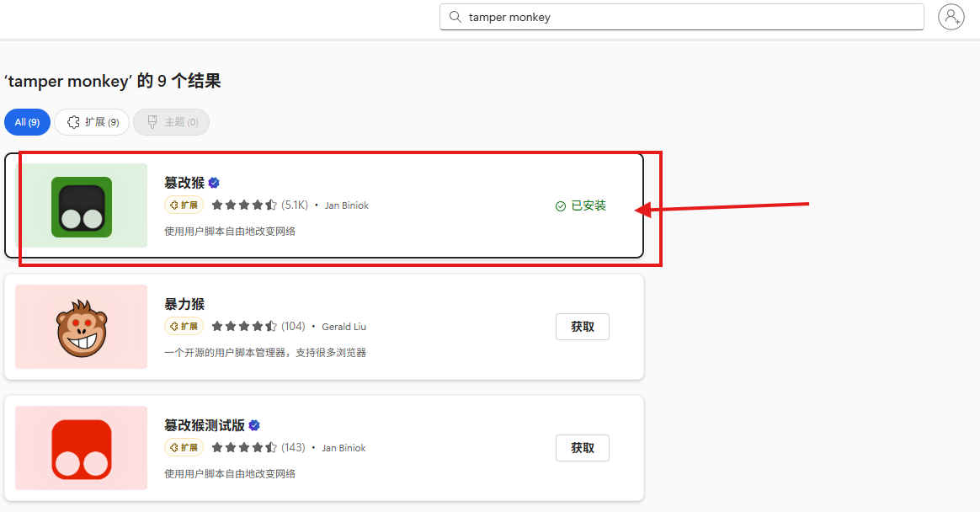Select the 主题 (0) filter tab
Image resolution: width=980 pixels, height=512 pixels.
click(x=171, y=122)
